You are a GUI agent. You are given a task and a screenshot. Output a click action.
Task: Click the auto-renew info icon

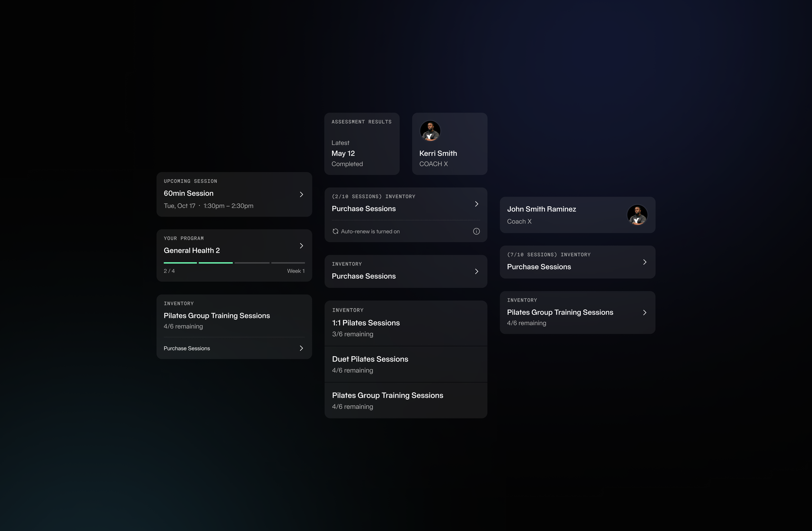pos(476,231)
